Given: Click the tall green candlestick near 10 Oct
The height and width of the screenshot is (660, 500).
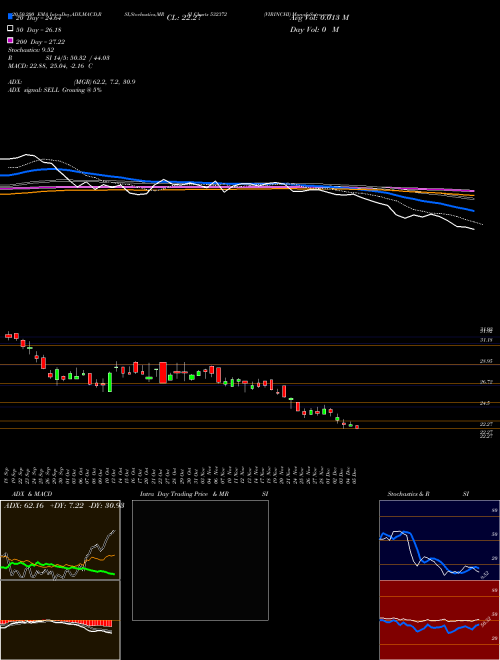Looking at the screenshot, I should tap(110, 382).
